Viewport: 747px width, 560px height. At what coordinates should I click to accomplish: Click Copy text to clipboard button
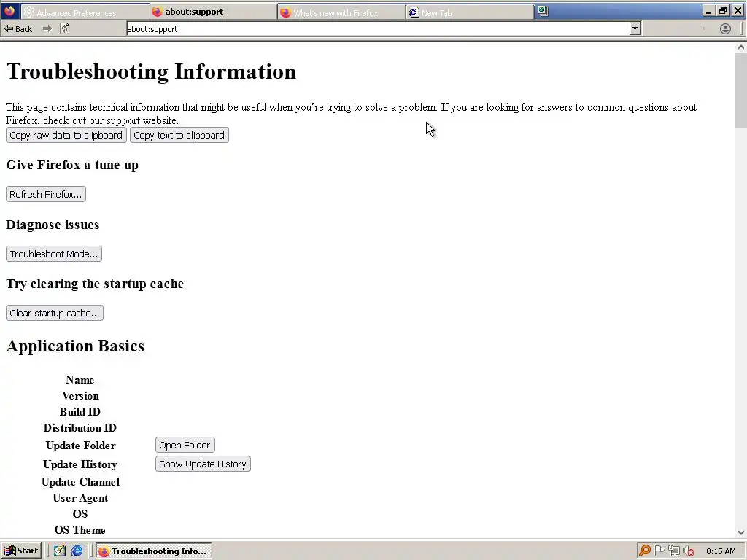click(179, 135)
